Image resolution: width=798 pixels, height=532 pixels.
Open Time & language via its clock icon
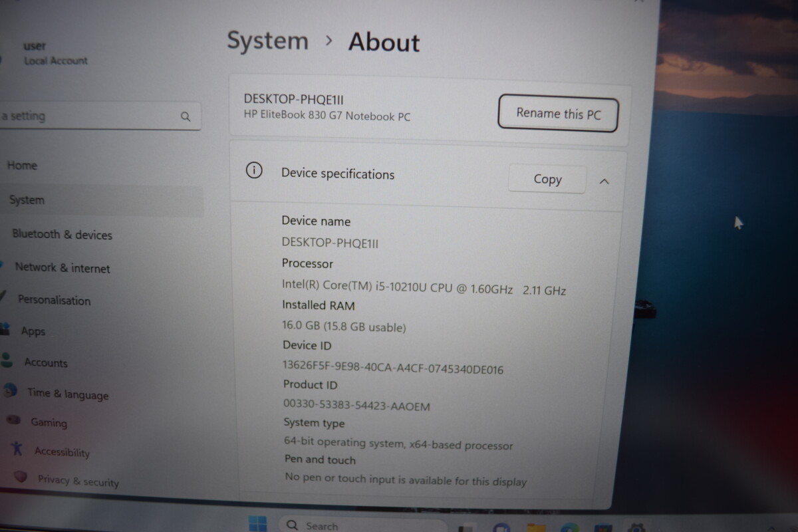[x=9, y=390]
